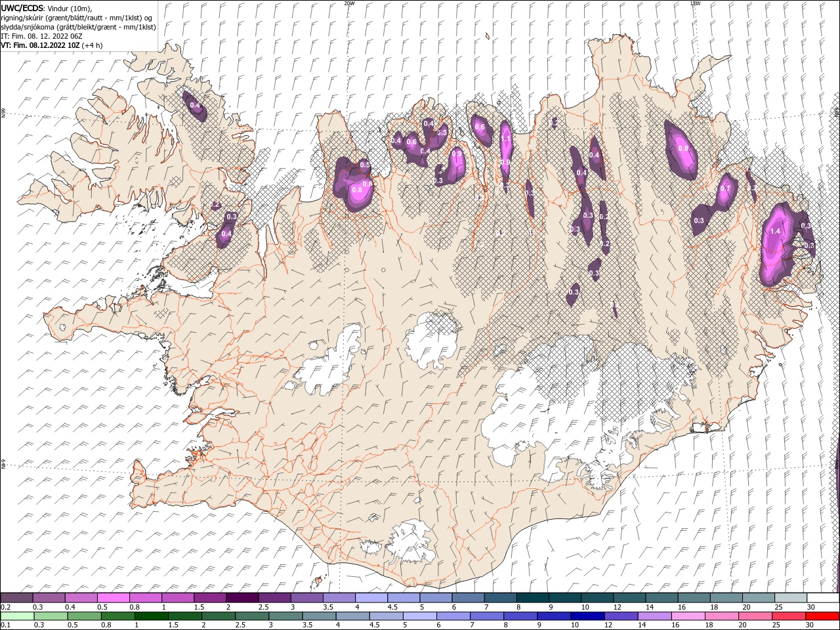This screenshot has width=840, height=630.
Task: Click the 1.4 snowfall value in the east
Action: (775, 231)
